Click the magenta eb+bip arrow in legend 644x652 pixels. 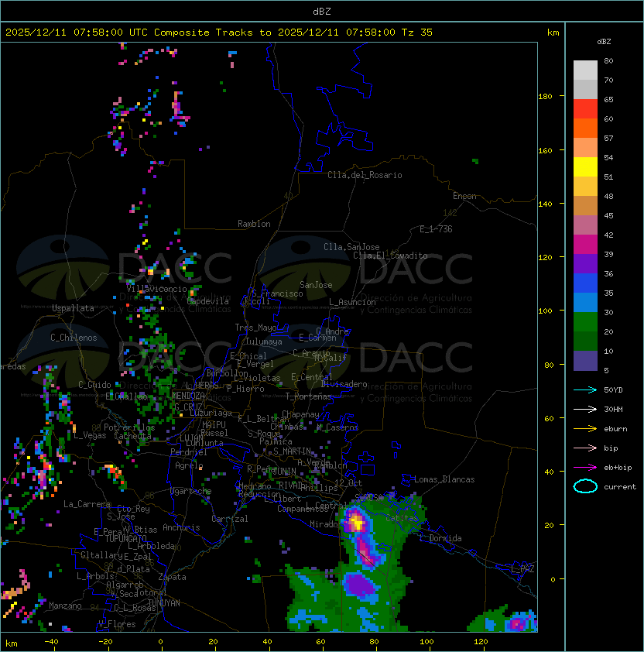tap(585, 468)
